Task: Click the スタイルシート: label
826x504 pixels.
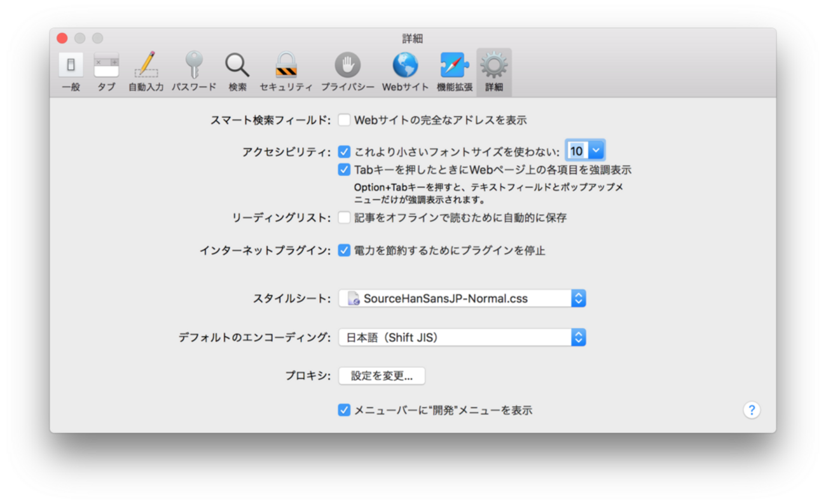Action: (293, 298)
